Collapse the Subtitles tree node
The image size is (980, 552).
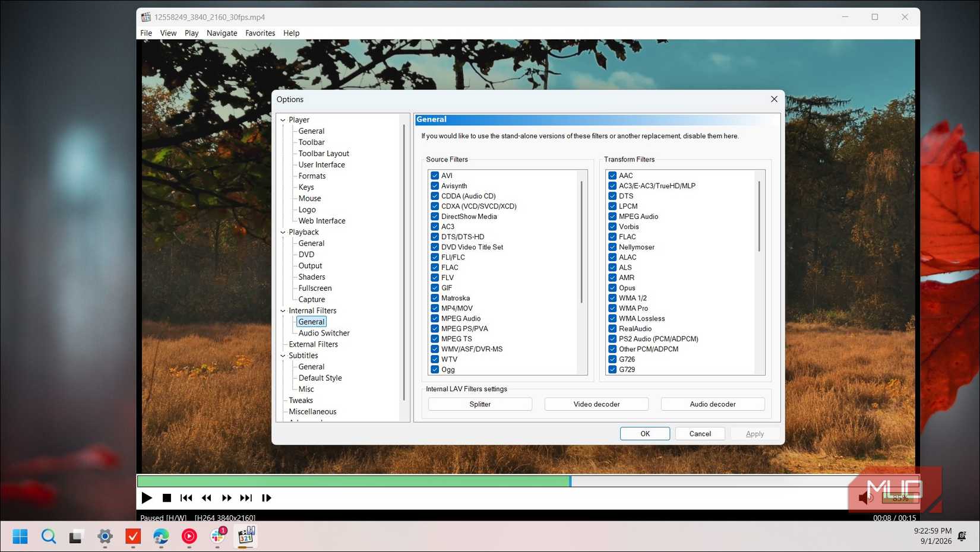click(283, 356)
